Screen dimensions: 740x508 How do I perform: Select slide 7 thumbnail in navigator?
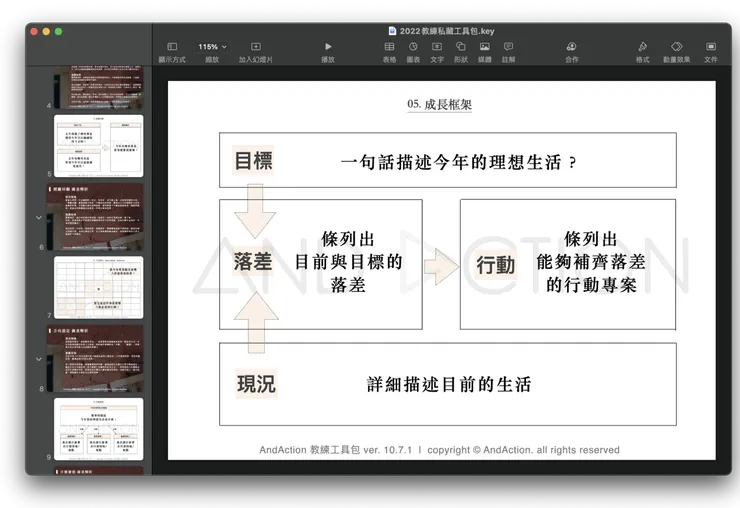click(x=98, y=288)
